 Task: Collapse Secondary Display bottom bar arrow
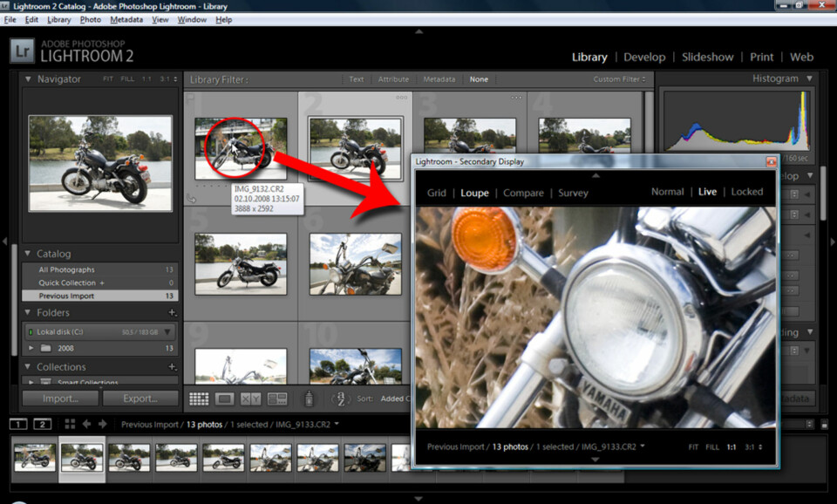(595, 460)
